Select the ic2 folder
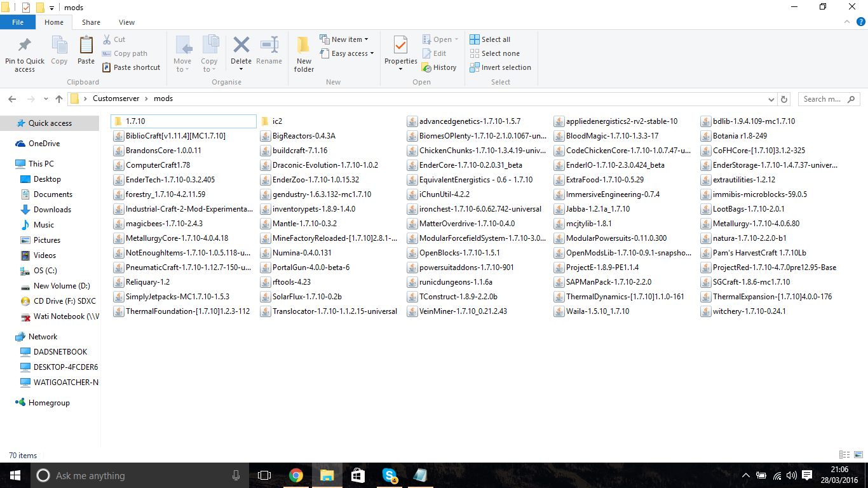This screenshot has width=868, height=488. [x=271, y=121]
